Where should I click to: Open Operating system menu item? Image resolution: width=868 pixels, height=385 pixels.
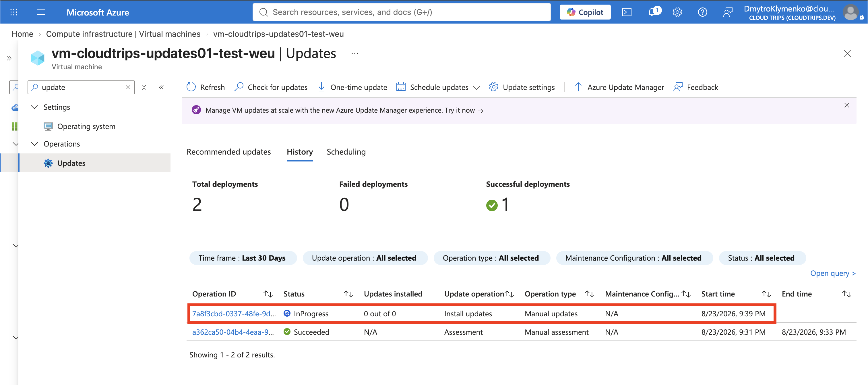(86, 126)
